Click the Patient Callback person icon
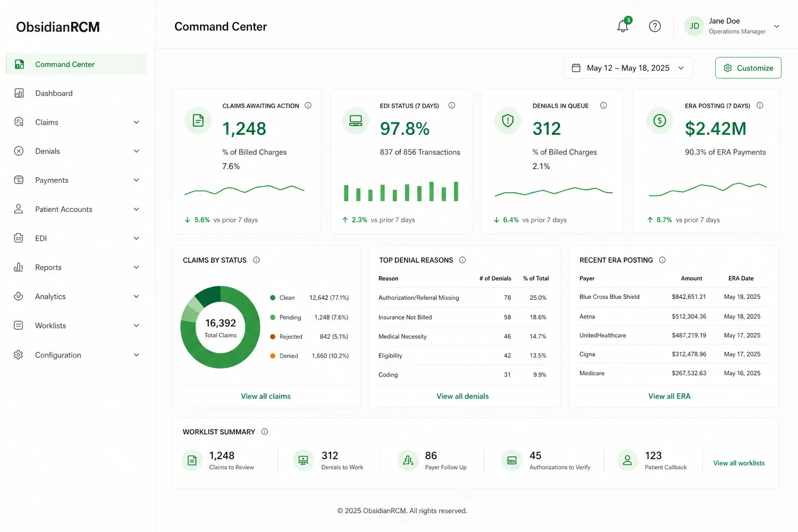Image resolution: width=798 pixels, height=532 pixels. tap(627, 460)
